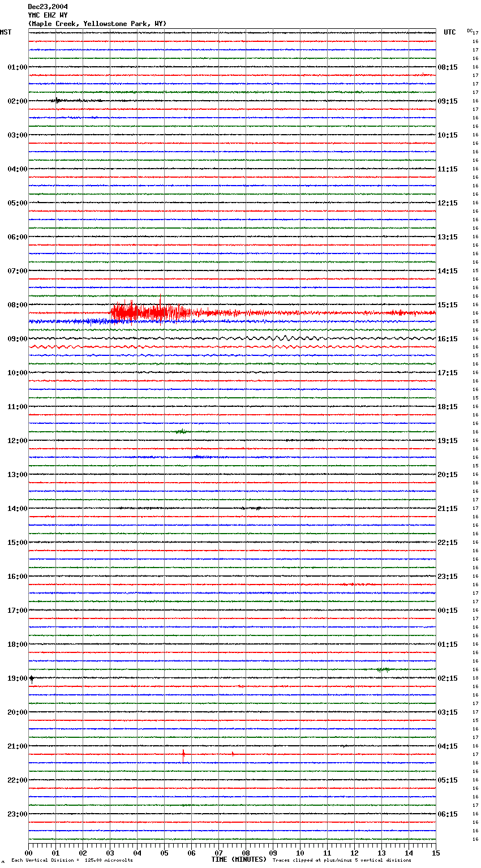Select the "15:15" UTC time label
Viewport: 481px width, 868px height.
(448, 305)
